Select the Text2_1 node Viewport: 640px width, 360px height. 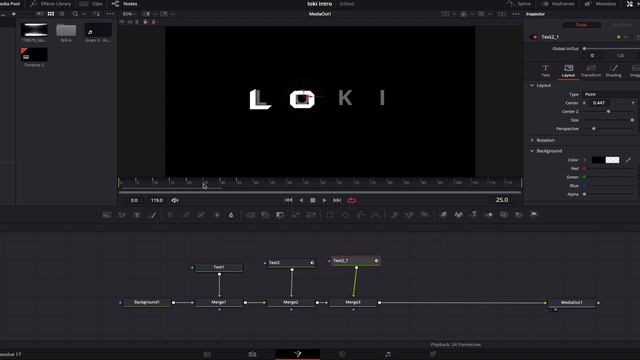pos(356,260)
